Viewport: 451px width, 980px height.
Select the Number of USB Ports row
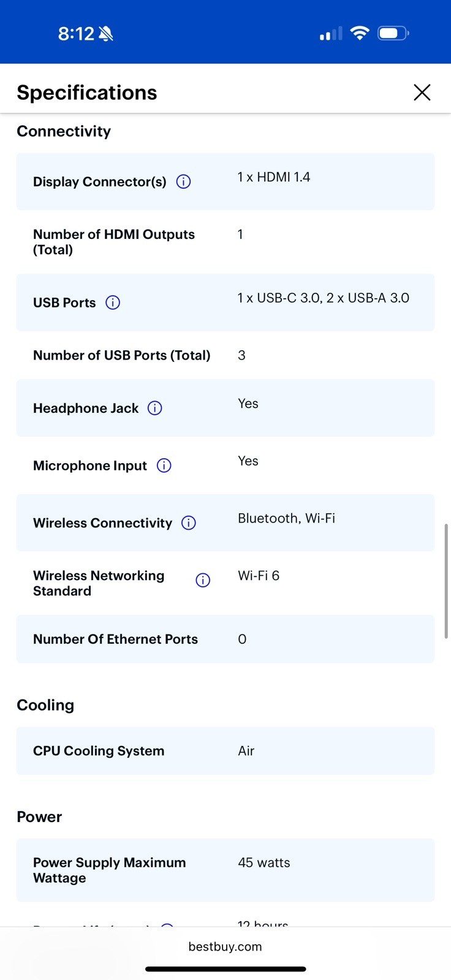(225, 355)
